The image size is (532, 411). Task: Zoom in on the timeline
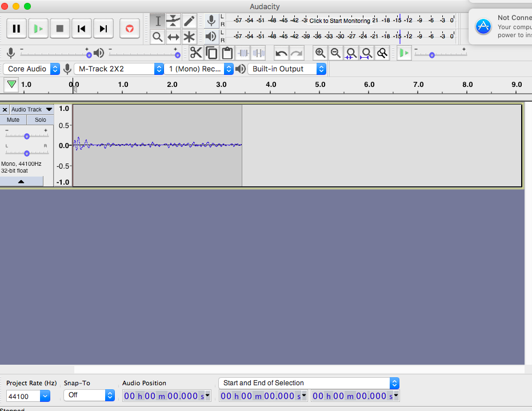tap(320, 53)
